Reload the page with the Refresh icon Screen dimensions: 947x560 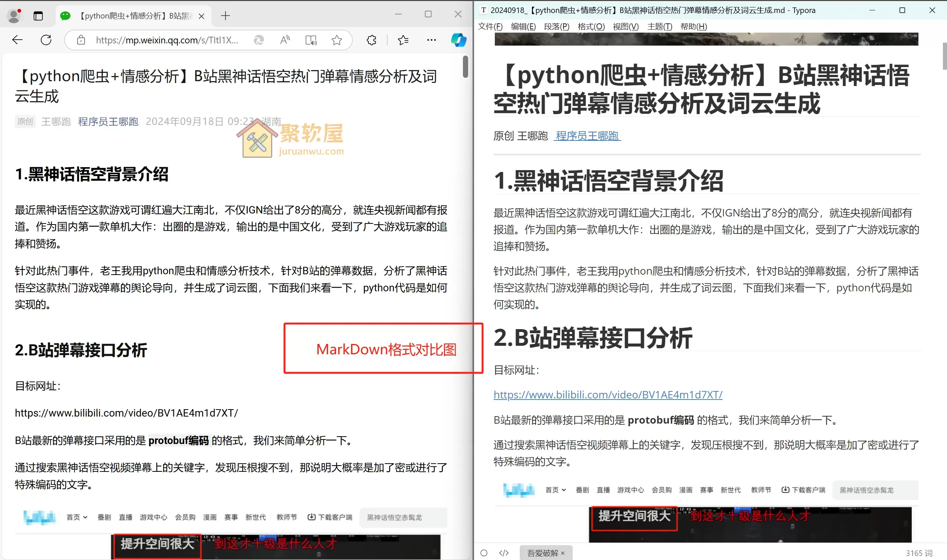click(46, 40)
